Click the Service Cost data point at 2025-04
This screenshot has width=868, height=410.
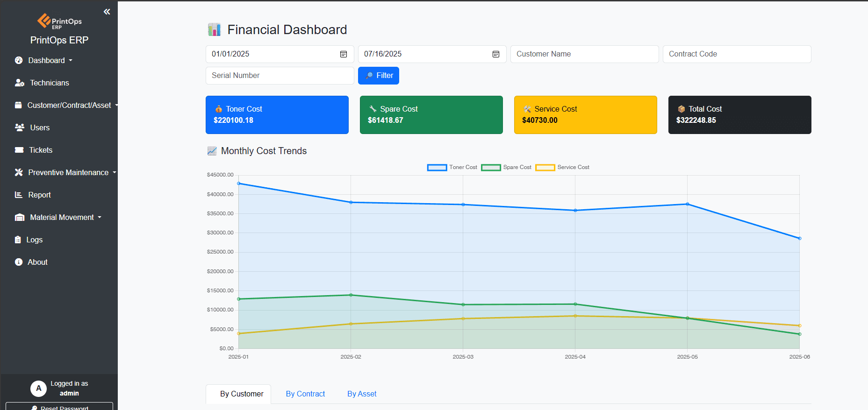pyautogui.click(x=575, y=316)
